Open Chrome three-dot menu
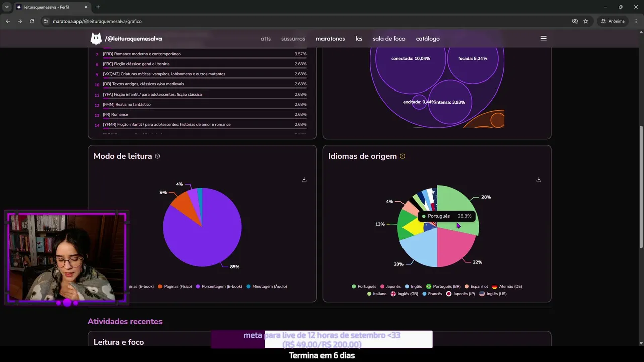 [x=635, y=21]
